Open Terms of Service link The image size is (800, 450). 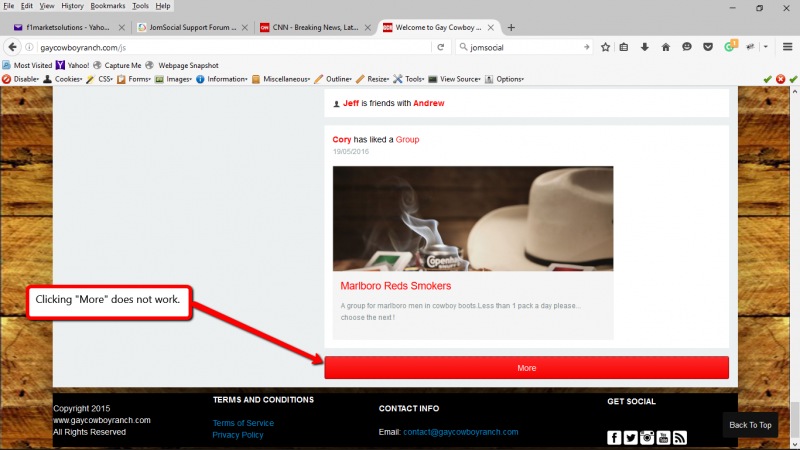click(243, 423)
